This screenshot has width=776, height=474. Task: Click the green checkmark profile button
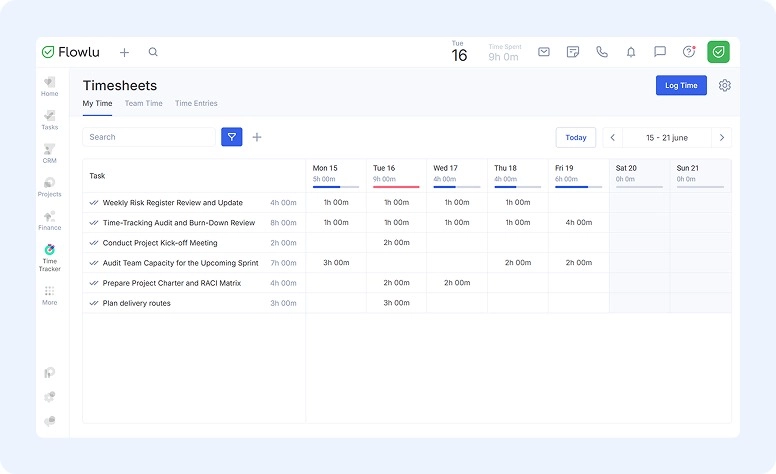[x=718, y=51]
